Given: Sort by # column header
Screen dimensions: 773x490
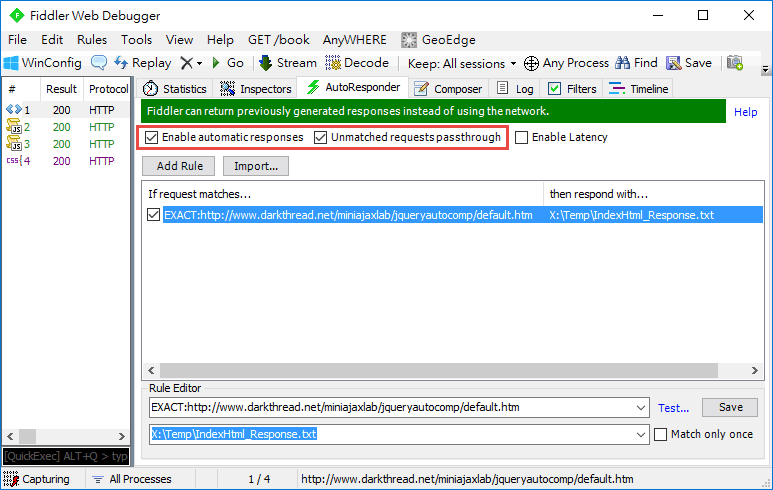Looking at the screenshot, I should pyautogui.click(x=21, y=89).
